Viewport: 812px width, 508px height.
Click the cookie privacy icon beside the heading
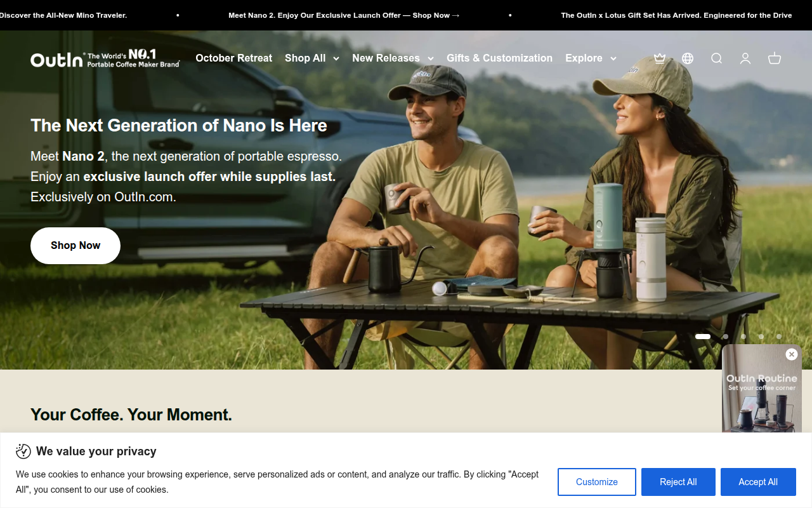[x=23, y=451]
